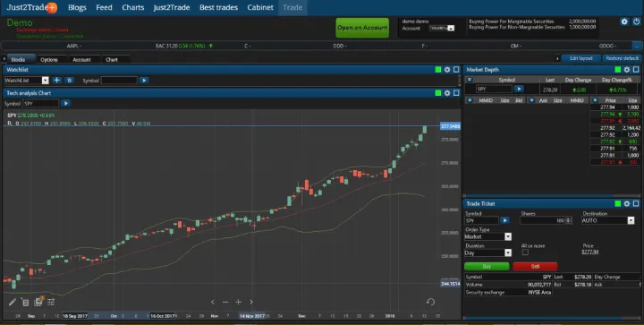Viewport: 644px width, 325px height.
Task: Open the chart indicators settings icon
Action: tap(51, 302)
